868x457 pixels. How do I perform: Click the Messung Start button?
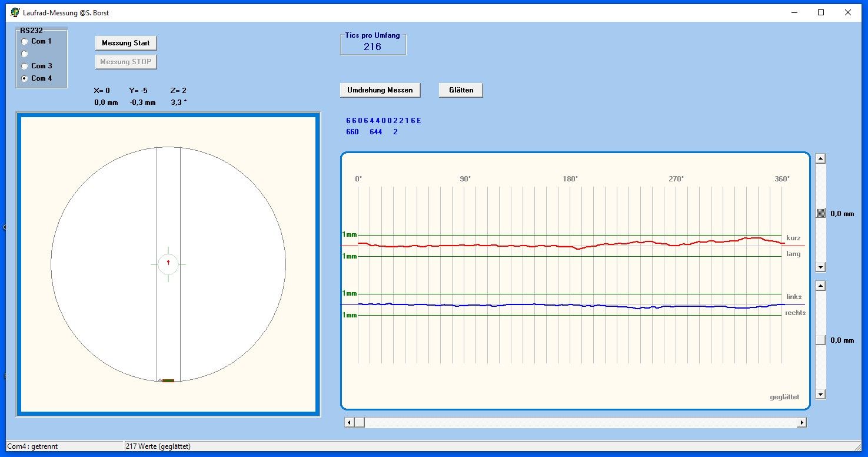tap(126, 43)
